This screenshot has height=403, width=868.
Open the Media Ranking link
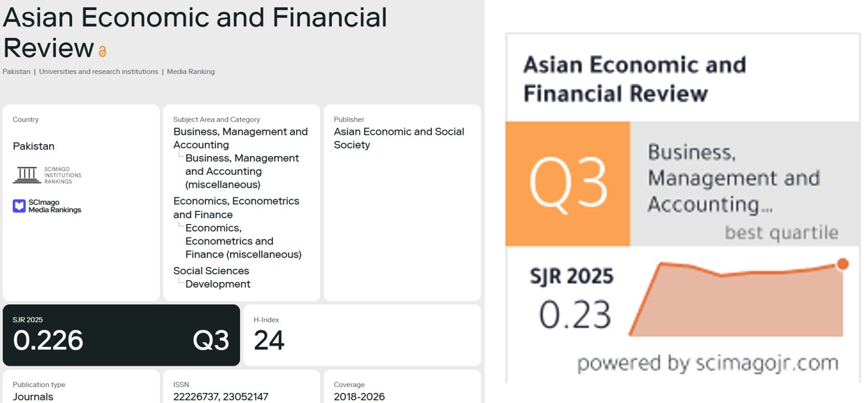pos(191,71)
